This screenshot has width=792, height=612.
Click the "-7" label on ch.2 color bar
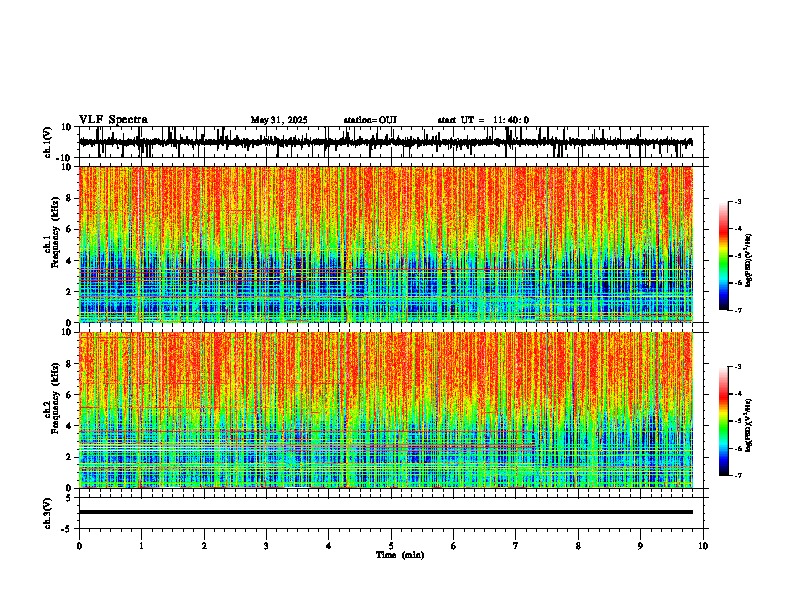click(737, 476)
